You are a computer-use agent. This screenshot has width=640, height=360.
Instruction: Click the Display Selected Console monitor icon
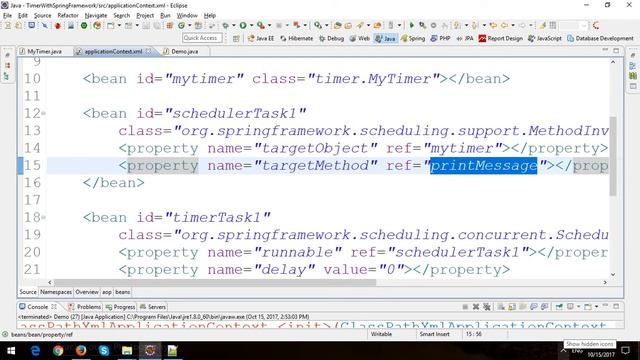tap(570, 307)
